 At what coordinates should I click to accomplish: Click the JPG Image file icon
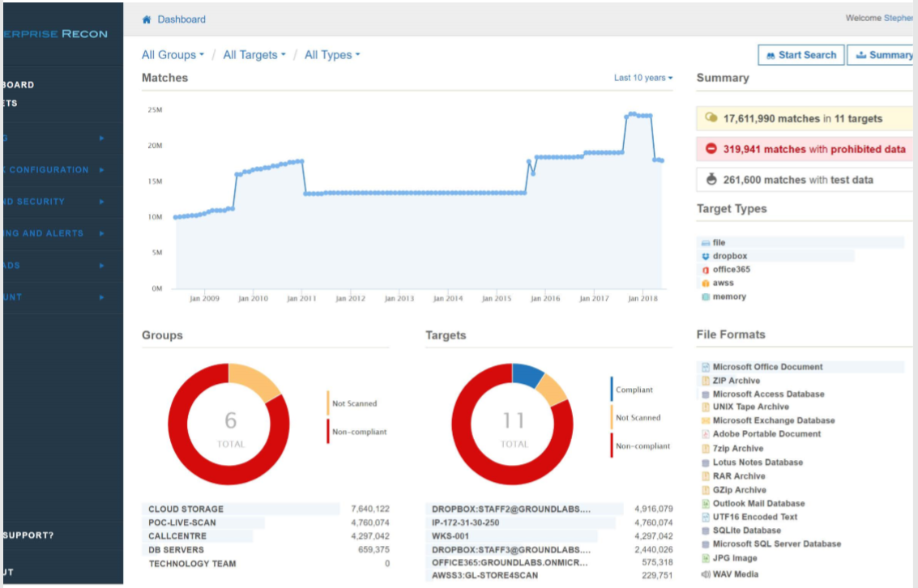tap(706, 558)
